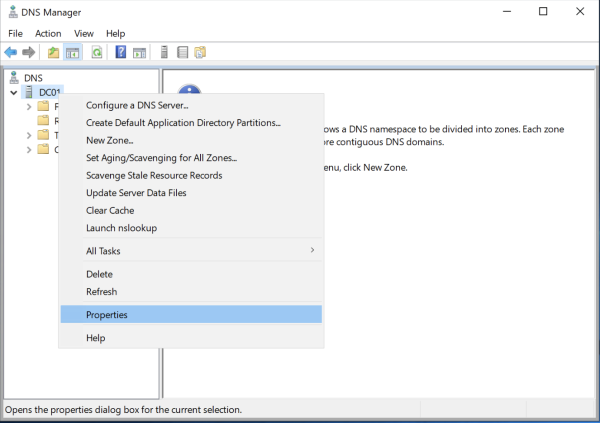Toggle Show/Hide Console Tree toolbar icon
The height and width of the screenshot is (423, 600).
pyautogui.click(x=73, y=52)
